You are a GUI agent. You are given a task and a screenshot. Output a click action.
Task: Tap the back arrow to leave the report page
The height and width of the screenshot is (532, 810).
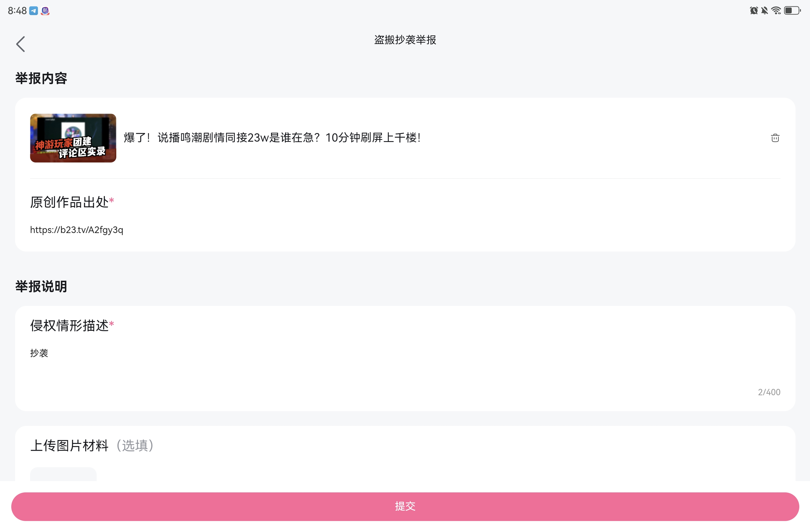(x=21, y=44)
